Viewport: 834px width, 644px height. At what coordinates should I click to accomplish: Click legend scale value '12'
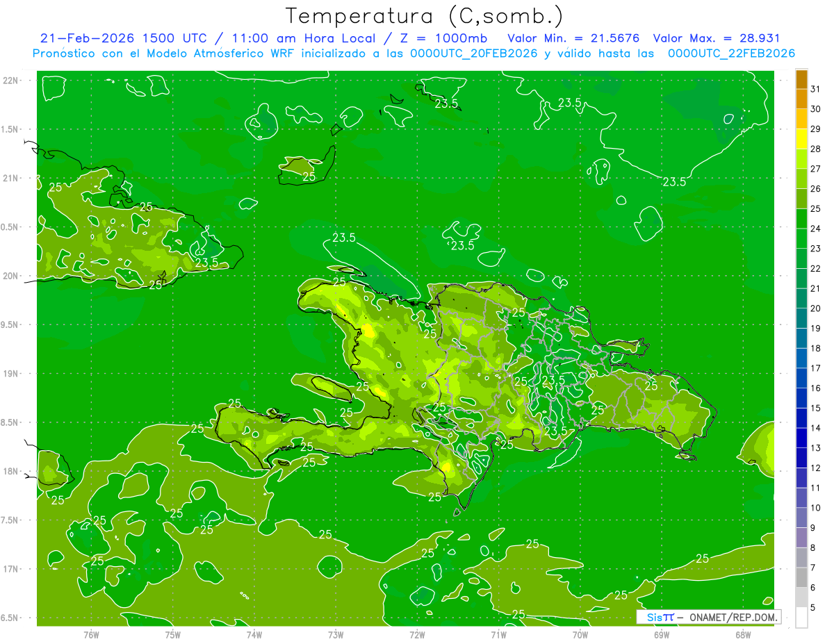pyautogui.click(x=815, y=468)
